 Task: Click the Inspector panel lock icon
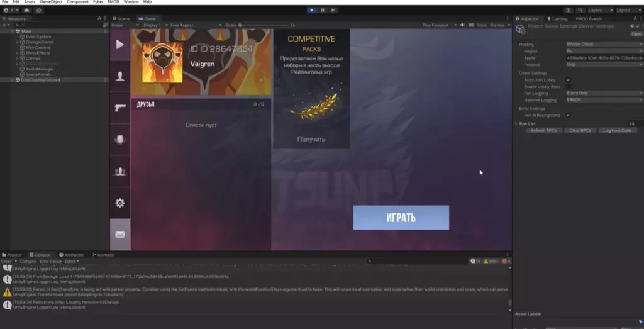pyautogui.click(x=635, y=18)
